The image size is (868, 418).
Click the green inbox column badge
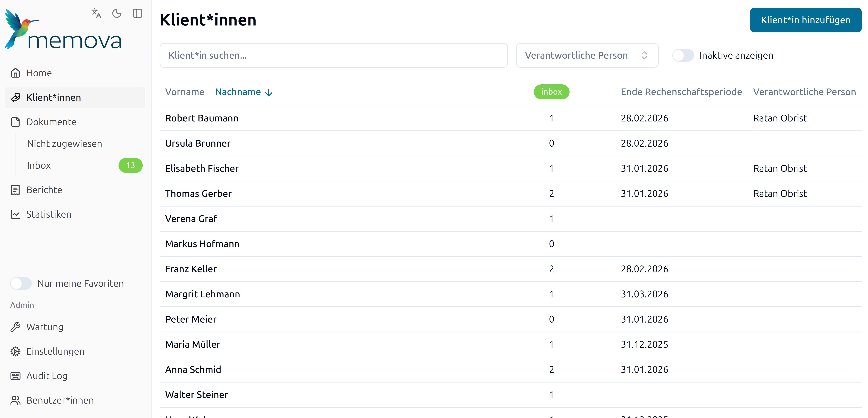(x=551, y=92)
